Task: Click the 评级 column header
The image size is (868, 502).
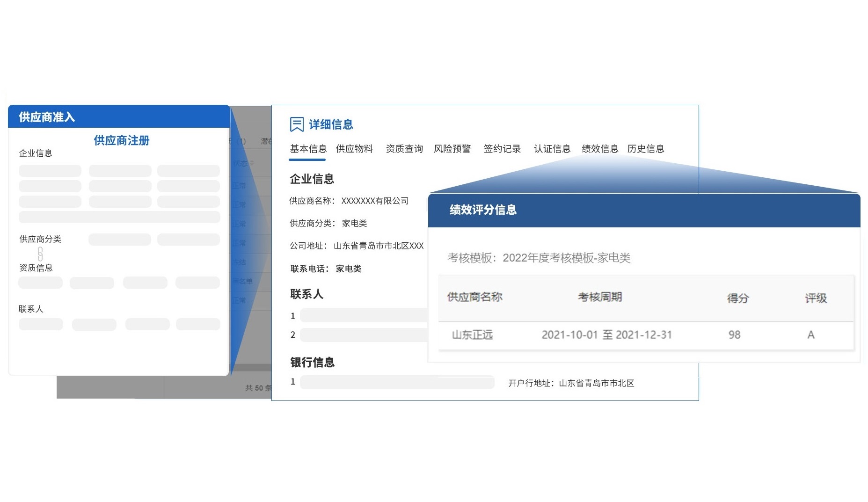Action: pyautogui.click(x=816, y=298)
